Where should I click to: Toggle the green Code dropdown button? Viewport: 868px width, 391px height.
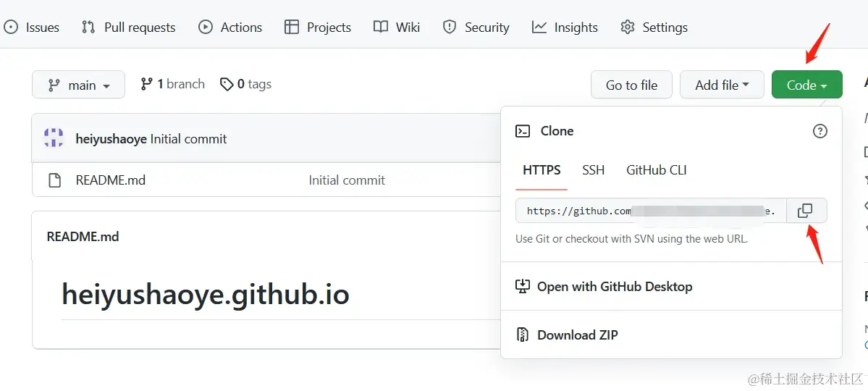[807, 85]
